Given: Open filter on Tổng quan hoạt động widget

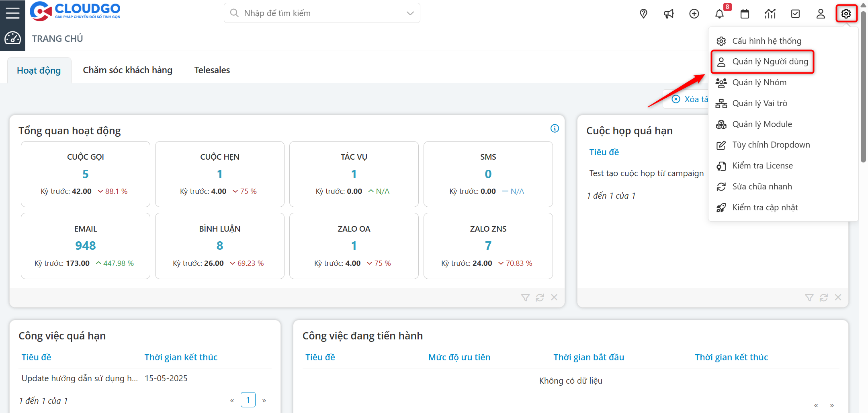Looking at the screenshot, I should coord(525,298).
